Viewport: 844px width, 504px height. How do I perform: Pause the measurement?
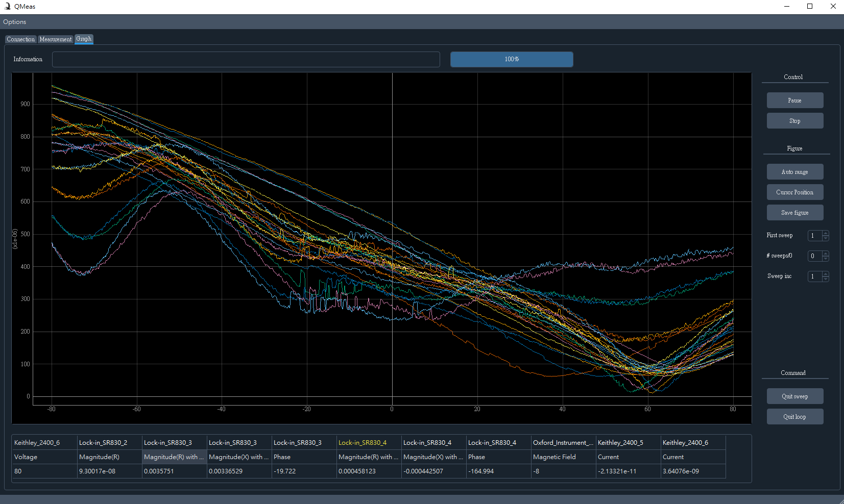tap(794, 100)
